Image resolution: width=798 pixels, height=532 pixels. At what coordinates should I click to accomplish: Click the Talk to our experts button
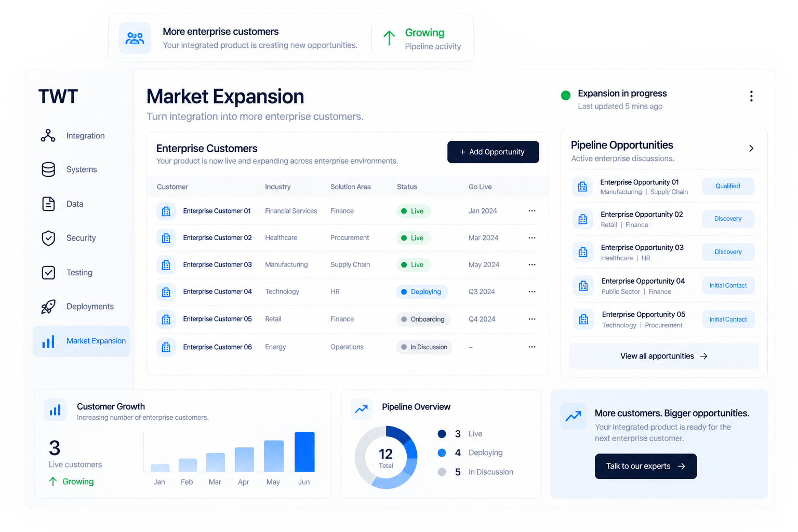(646, 466)
